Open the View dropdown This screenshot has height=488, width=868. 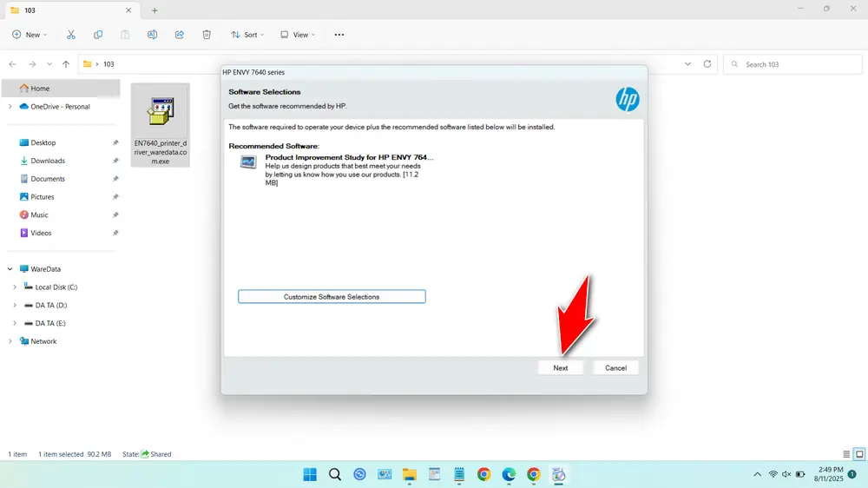298,35
